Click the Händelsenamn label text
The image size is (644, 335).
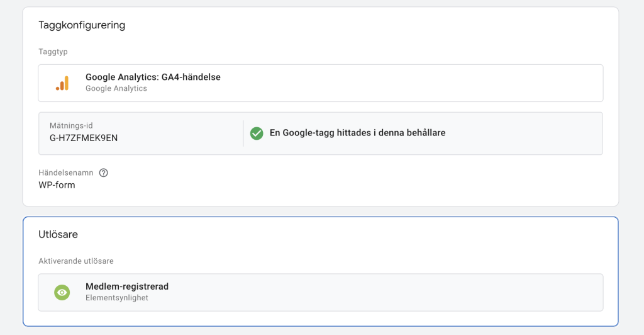[x=65, y=173]
